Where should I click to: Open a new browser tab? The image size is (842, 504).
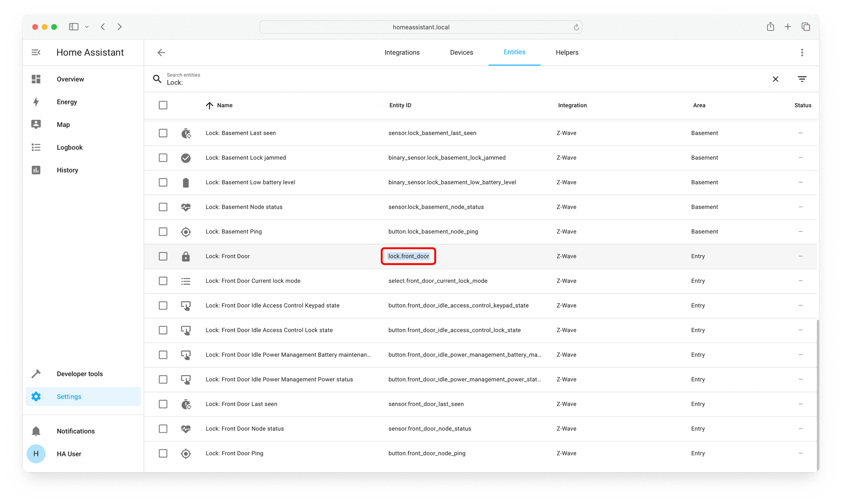pyautogui.click(x=788, y=27)
